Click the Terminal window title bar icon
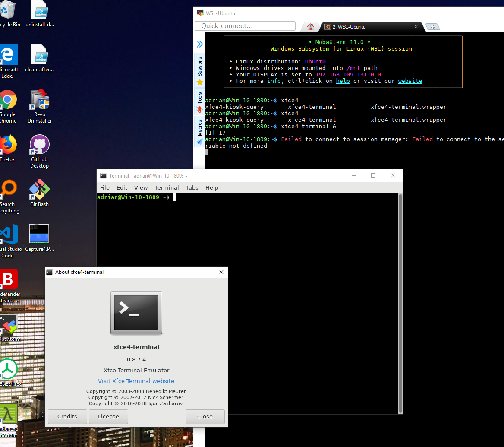 [104, 176]
